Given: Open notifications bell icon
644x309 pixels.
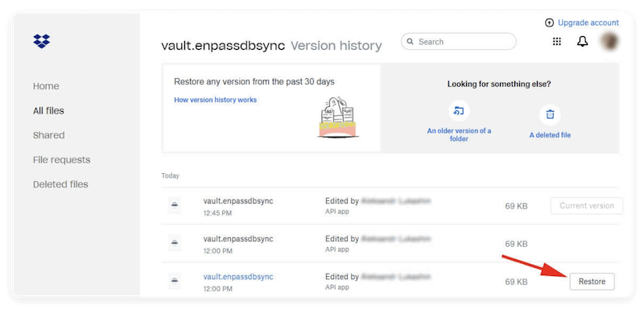Looking at the screenshot, I should coord(582,42).
